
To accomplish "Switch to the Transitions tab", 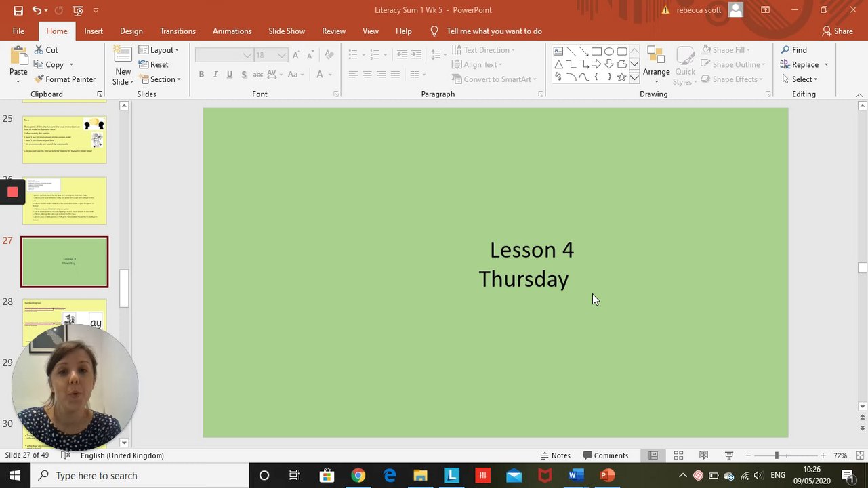I will (x=178, y=31).
